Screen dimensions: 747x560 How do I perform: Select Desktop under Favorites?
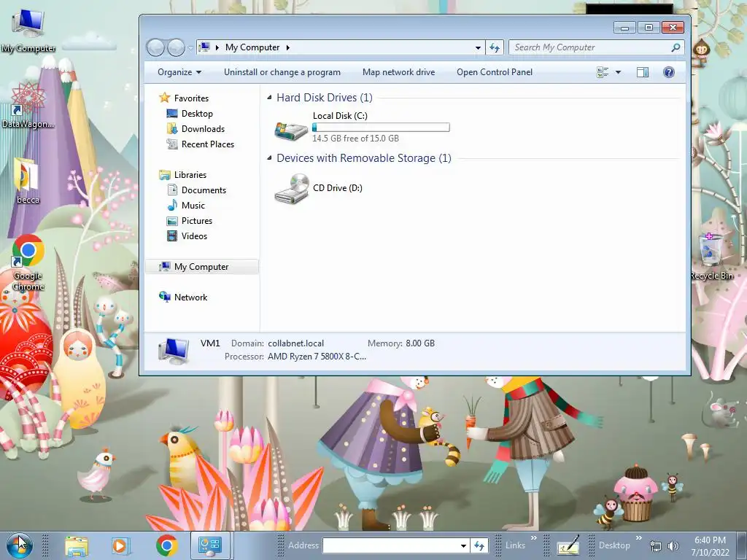pyautogui.click(x=197, y=114)
